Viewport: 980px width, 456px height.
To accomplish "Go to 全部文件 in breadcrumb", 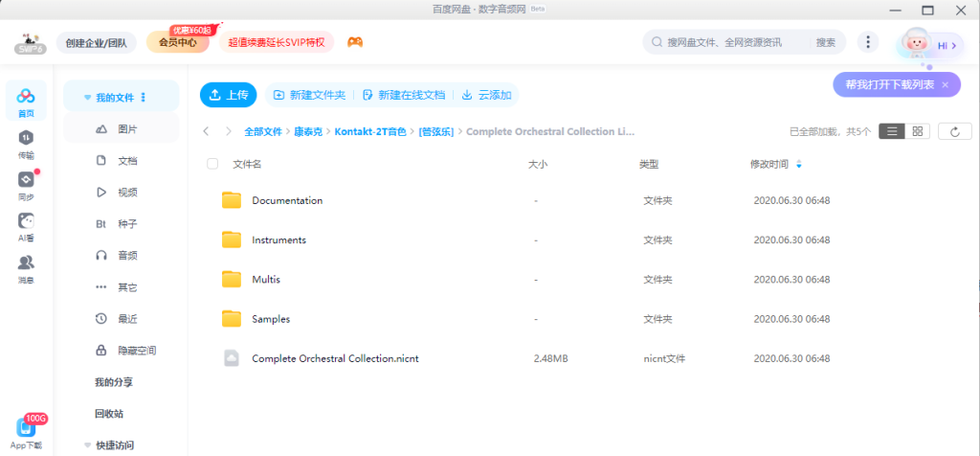I will (x=263, y=131).
